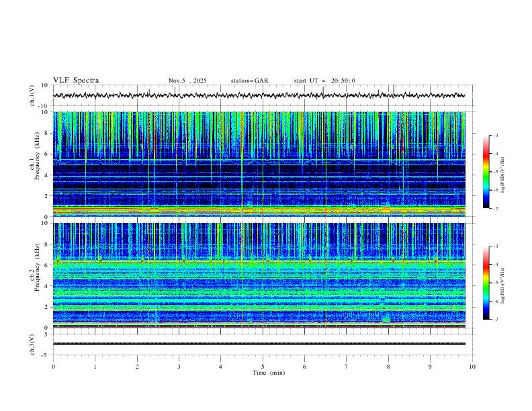Click time axis tick label "7"
This screenshot has width=532, height=411.
(x=347, y=367)
